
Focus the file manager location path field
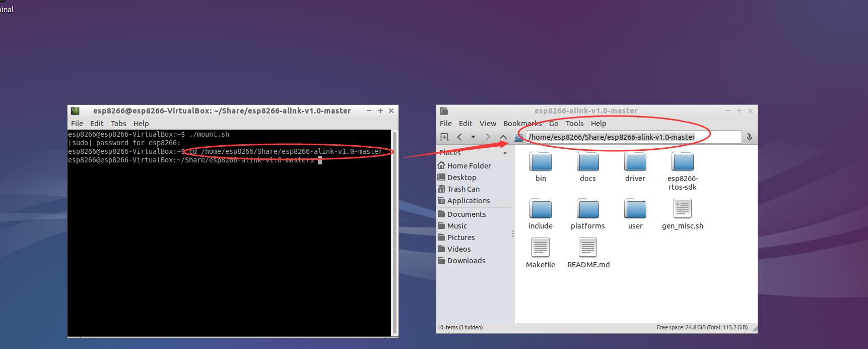click(634, 137)
